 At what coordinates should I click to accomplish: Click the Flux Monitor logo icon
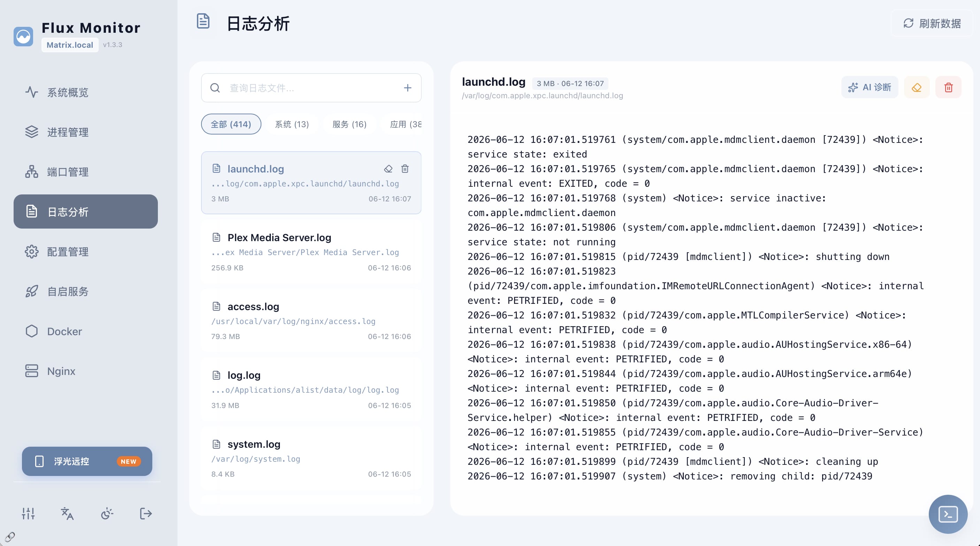[x=23, y=37]
